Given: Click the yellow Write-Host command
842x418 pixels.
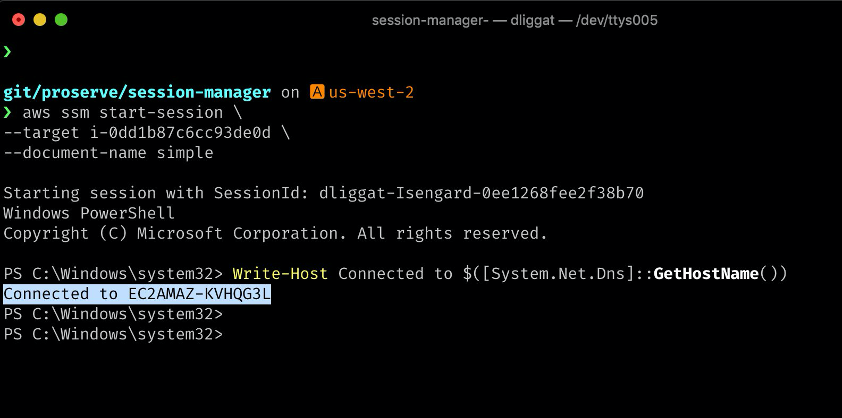Looking at the screenshot, I should [x=280, y=274].
